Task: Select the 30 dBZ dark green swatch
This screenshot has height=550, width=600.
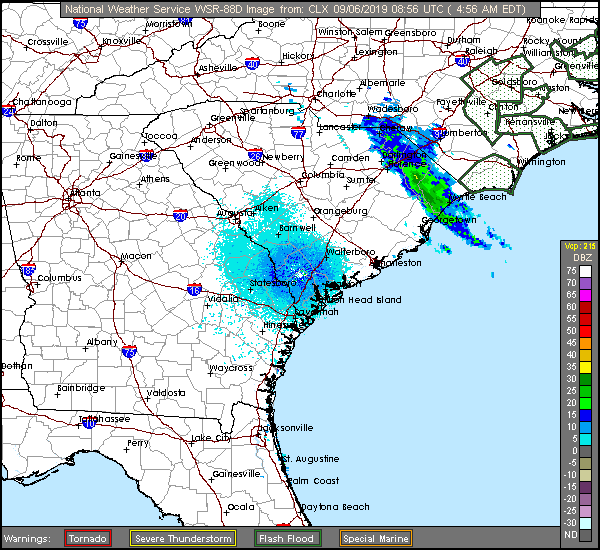Action: [585, 379]
